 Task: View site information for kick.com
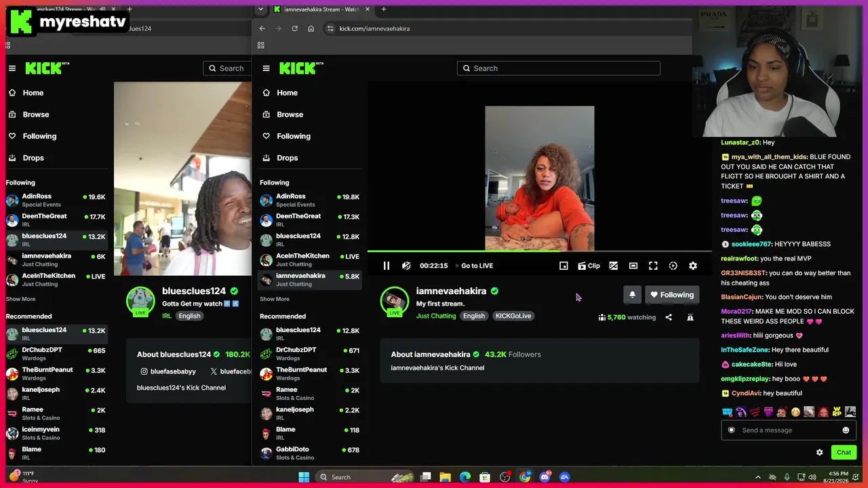coord(330,28)
